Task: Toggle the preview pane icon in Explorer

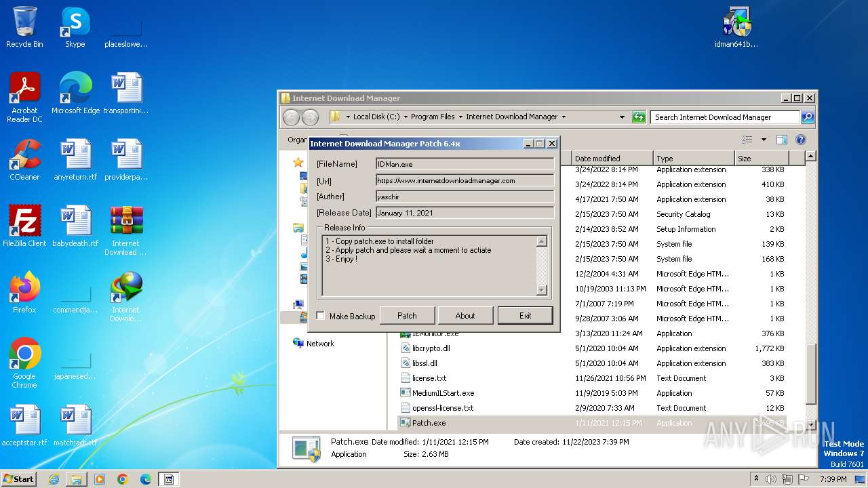Action: [781, 140]
